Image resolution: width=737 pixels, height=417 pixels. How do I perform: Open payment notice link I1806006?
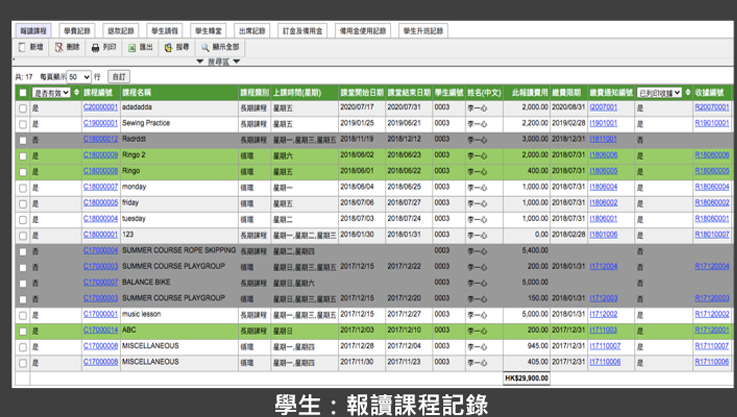pyautogui.click(x=604, y=155)
